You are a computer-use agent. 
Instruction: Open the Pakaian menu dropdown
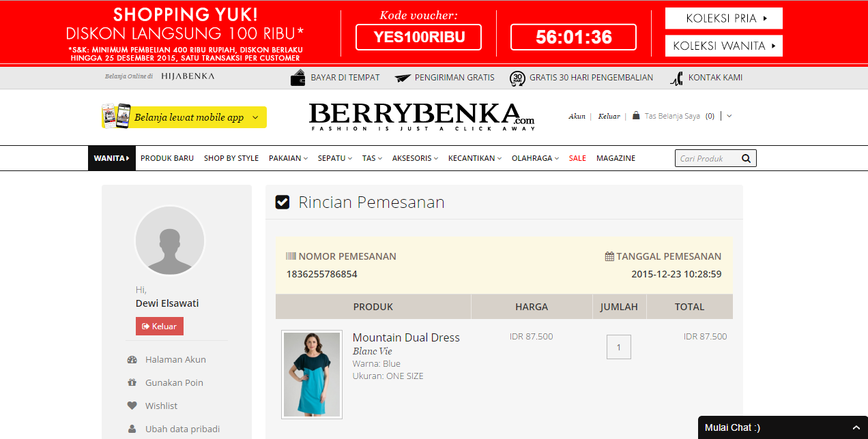coord(288,158)
